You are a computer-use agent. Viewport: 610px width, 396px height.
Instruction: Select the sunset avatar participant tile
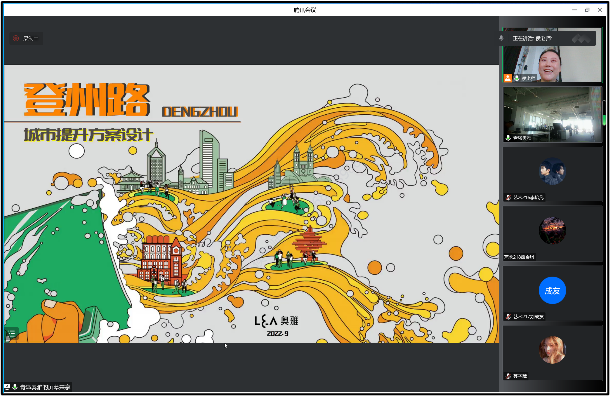tap(552, 233)
